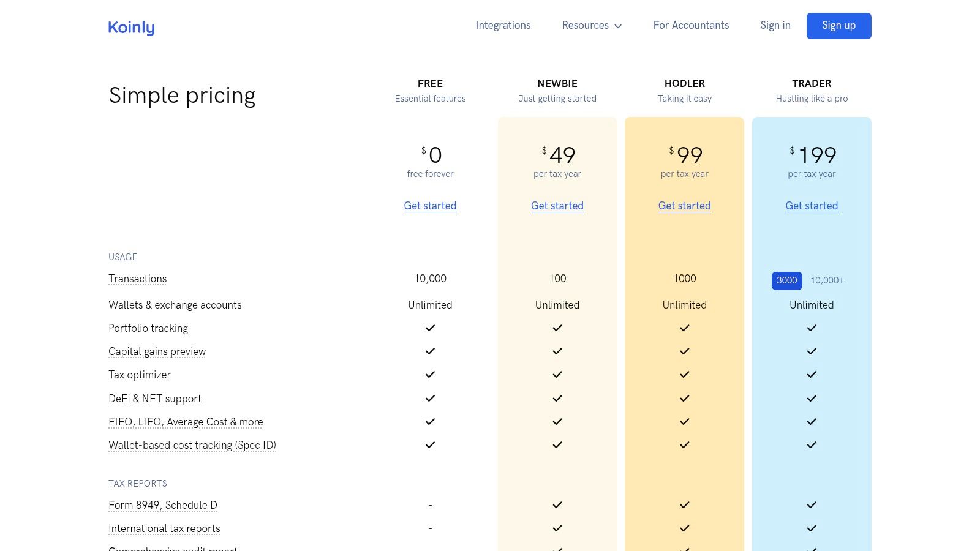
Task: Click Wallet-based cost tracking (Spec ID) label
Action: [192, 445]
